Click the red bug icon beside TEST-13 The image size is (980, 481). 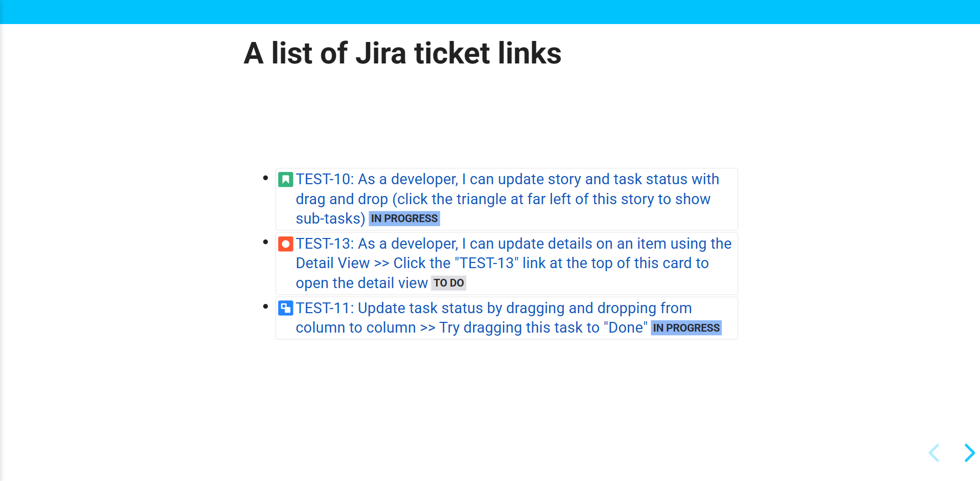coord(285,244)
